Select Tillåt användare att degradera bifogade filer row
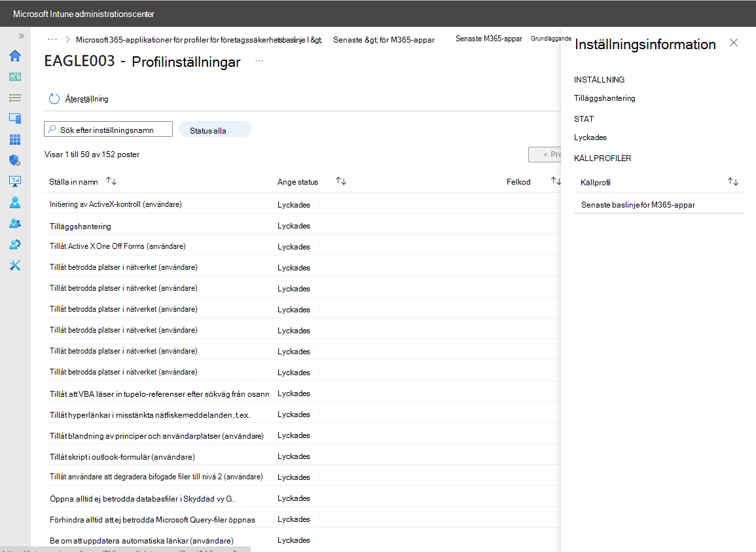The width and height of the screenshot is (756, 552). (x=302, y=477)
